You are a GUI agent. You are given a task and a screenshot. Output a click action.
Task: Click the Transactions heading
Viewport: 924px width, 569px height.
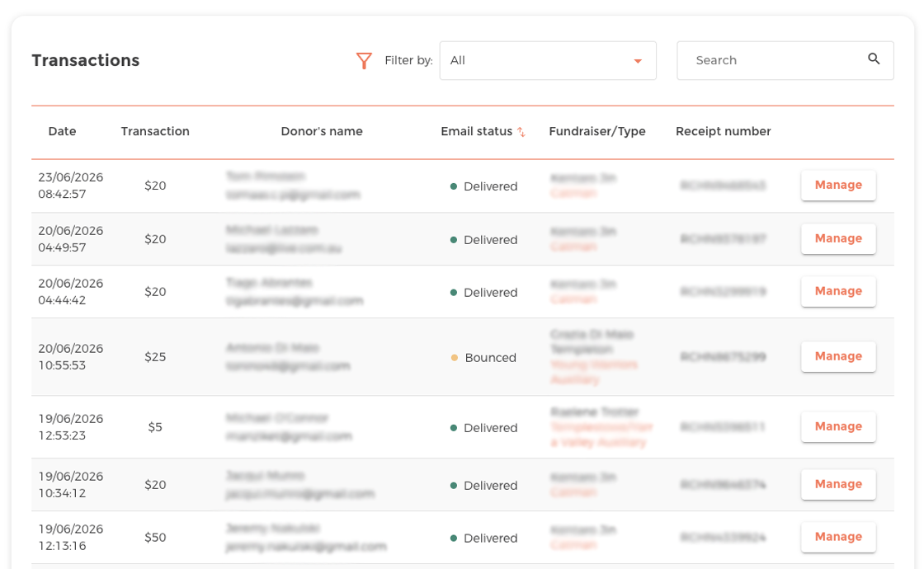(x=86, y=61)
